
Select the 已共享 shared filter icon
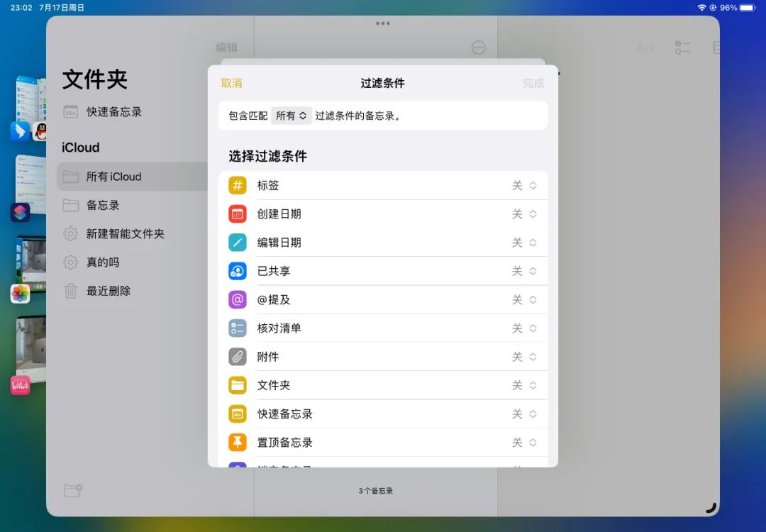[237, 270]
